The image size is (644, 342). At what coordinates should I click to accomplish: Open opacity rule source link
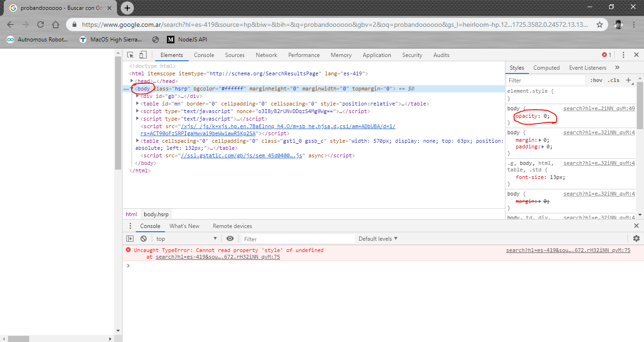click(x=599, y=109)
